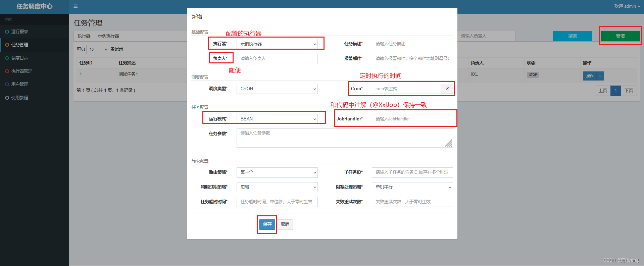Click the 任务调度中心 logo title
Viewport: 644px width, 266px height.
click(35, 6)
